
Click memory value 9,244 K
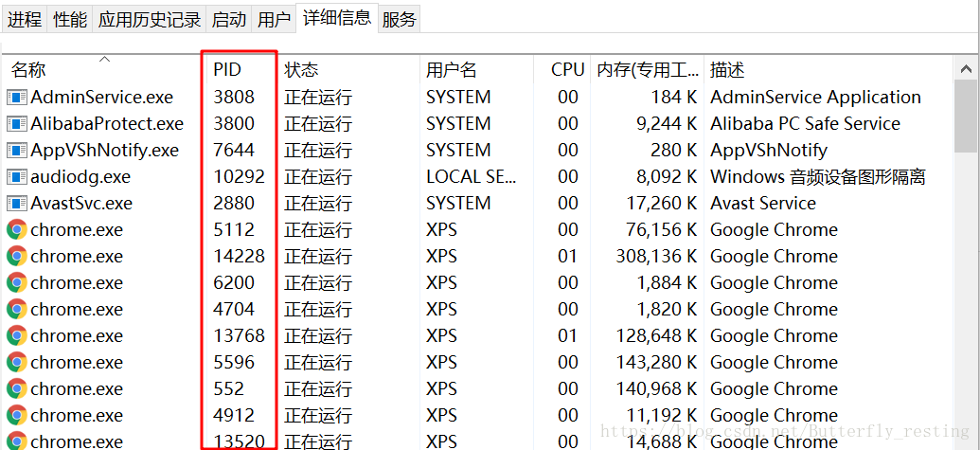coord(667,124)
